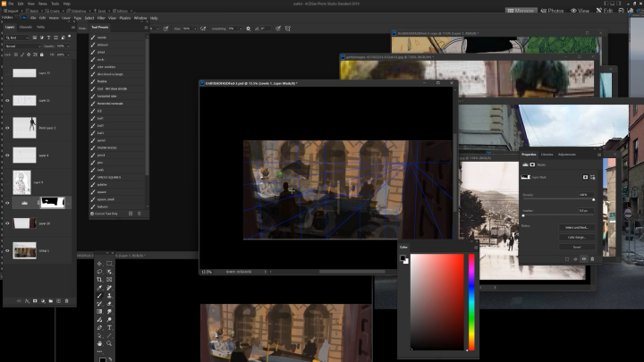Create new layer from Layers panel footer

click(x=59, y=301)
